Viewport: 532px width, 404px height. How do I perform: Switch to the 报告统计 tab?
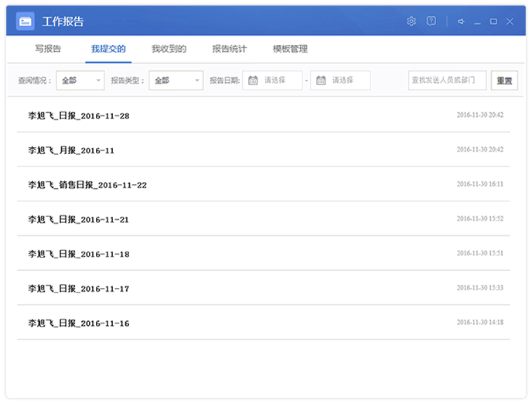point(230,49)
